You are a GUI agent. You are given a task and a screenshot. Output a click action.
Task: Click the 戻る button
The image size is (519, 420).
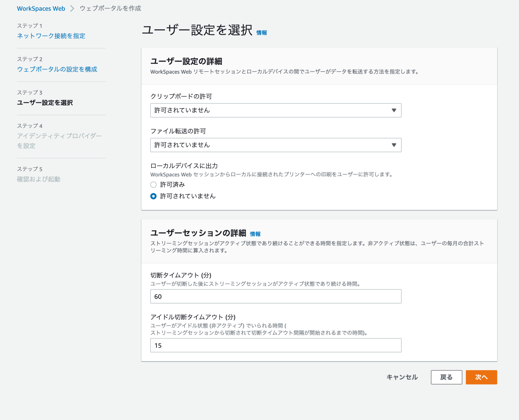pyautogui.click(x=446, y=377)
